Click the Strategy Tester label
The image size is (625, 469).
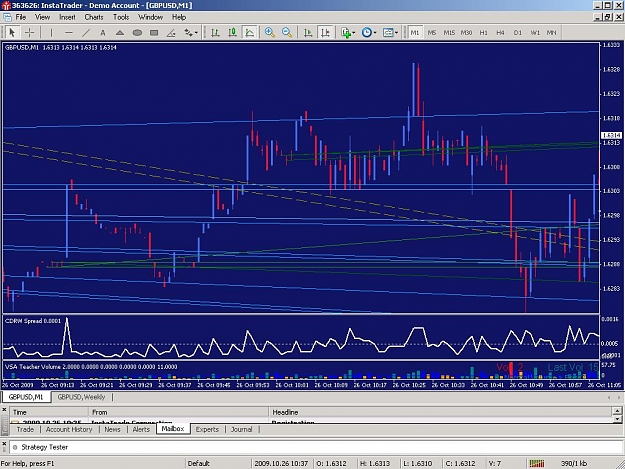pyautogui.click(x=45, y=447)
